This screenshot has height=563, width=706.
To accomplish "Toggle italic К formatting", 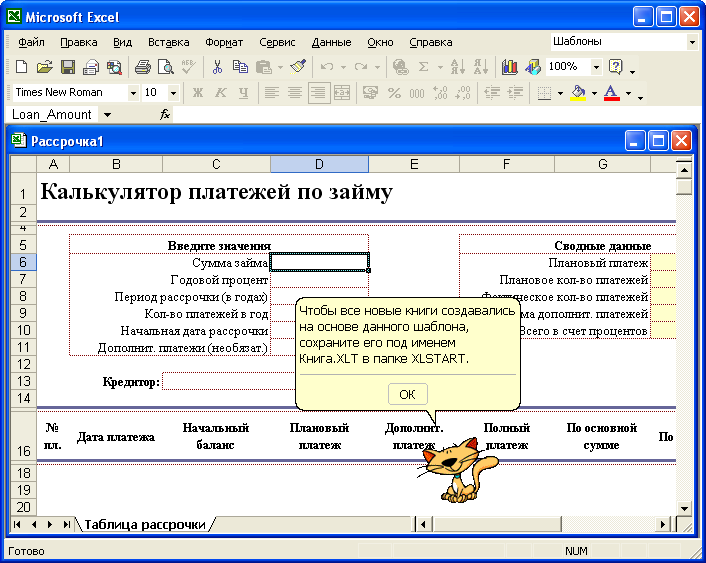I will [221, 93].
